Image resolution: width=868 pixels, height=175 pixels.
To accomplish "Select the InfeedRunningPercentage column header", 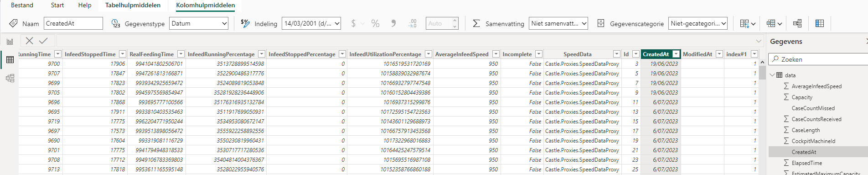I will pyautogui.click(x=221, y=54).
